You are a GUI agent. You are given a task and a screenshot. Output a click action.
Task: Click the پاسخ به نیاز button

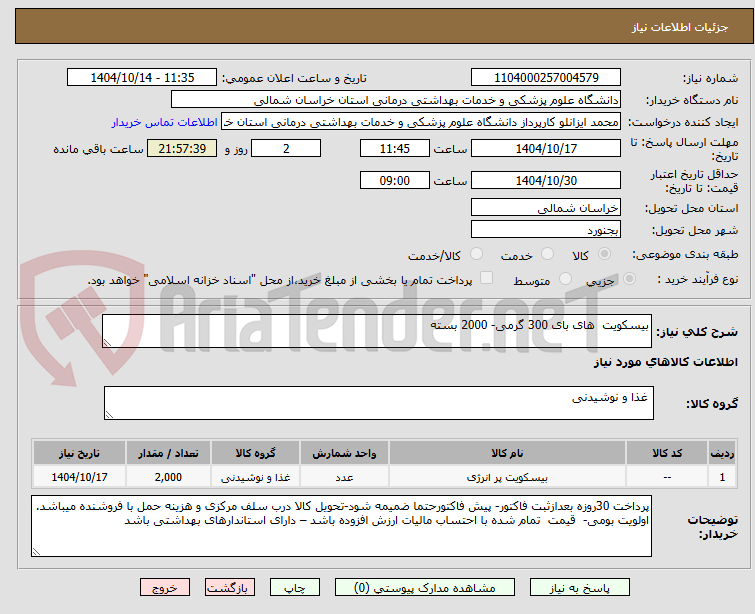coord(580,588)
